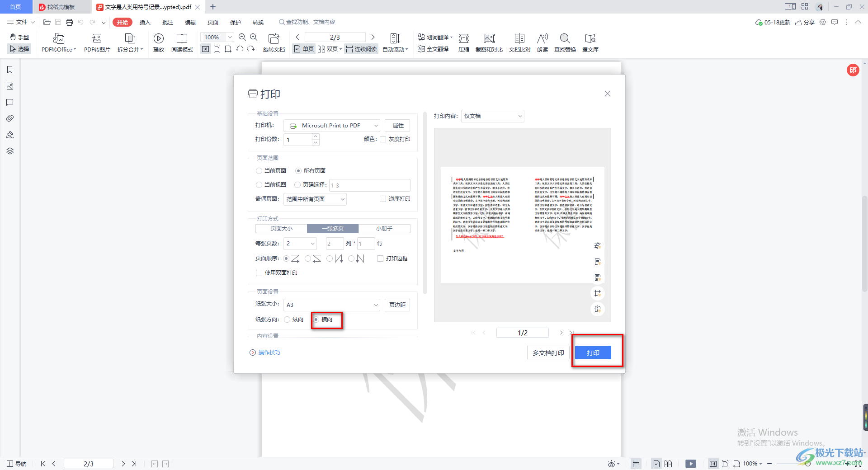Click the zoom in magnifier icon
Image resolution: width=868 pixels, height=470 pixels.
254,37
